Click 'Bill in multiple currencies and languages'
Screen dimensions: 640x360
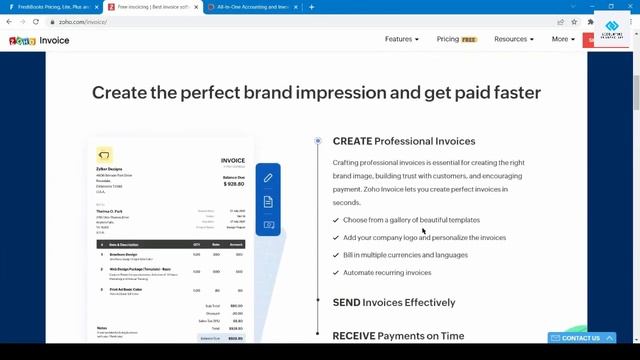coord(405,255)
